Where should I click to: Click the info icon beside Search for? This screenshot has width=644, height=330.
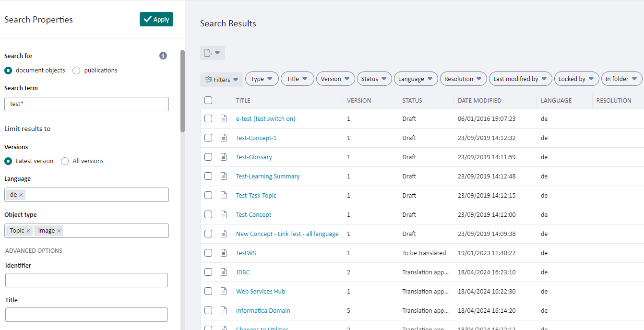tap(163, 56)
